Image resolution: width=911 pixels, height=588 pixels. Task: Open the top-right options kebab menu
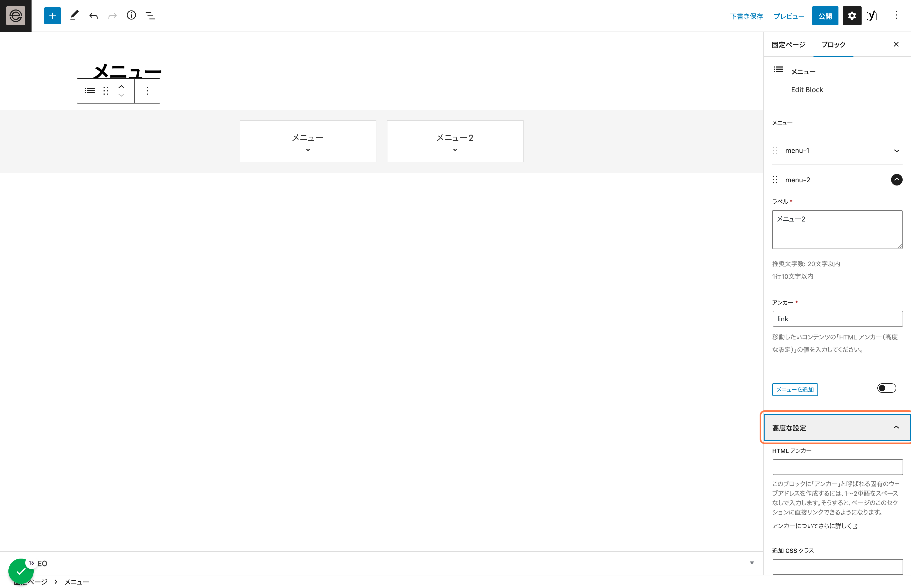click(x=896, y=16)
